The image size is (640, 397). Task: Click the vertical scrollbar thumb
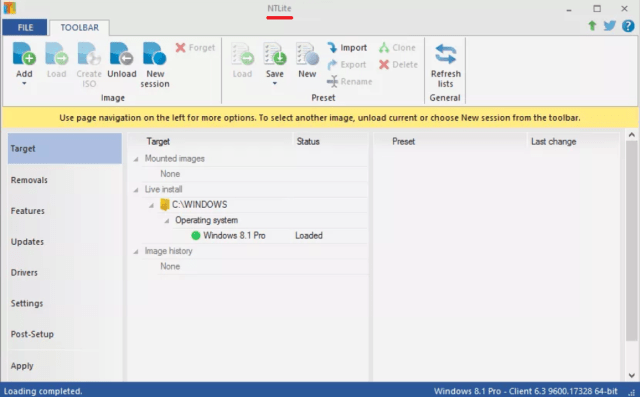[632, 241]
